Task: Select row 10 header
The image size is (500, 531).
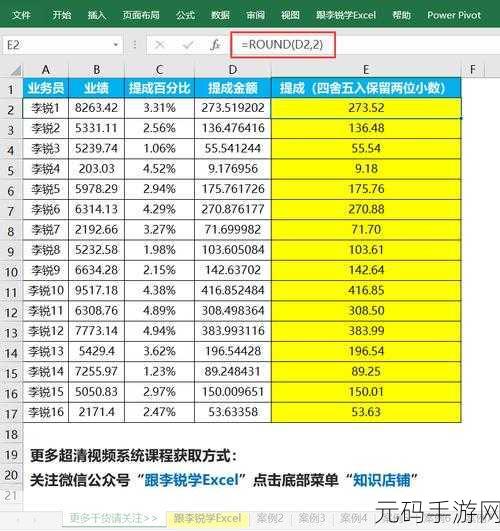Action: click(11, 272)
